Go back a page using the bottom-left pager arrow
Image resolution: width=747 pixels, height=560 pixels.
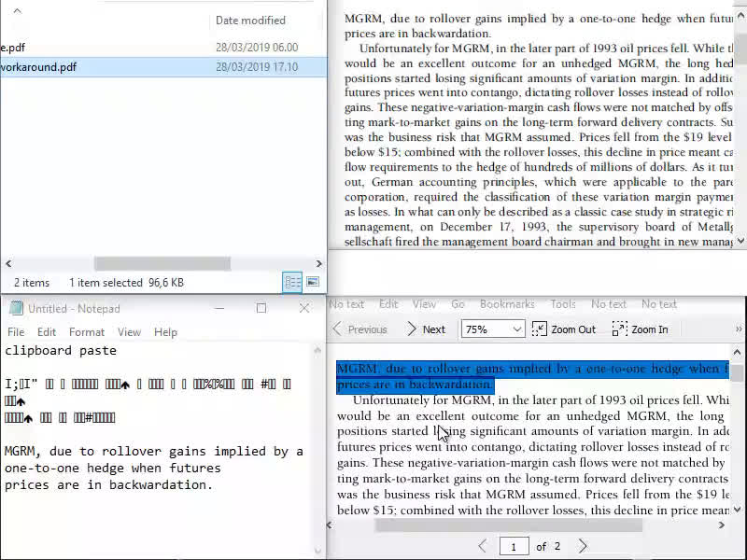coord(483,548)
